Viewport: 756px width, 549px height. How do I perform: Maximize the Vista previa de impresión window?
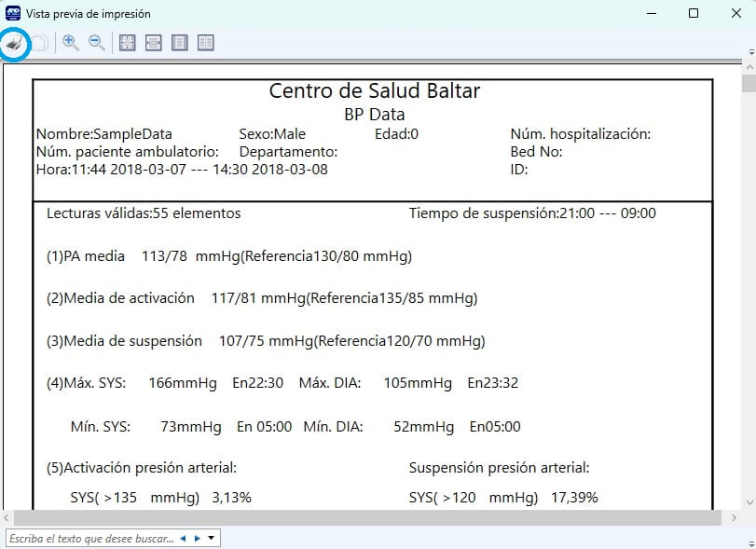[694, 14]
